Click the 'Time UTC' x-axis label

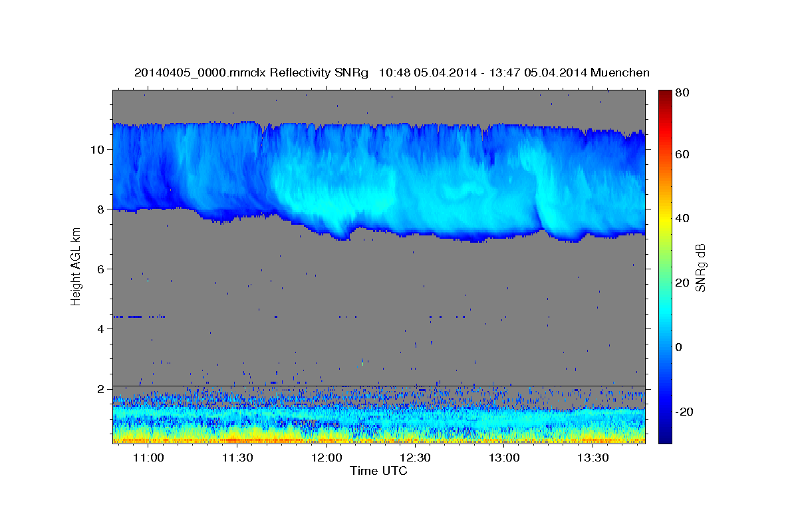(378, 471)
